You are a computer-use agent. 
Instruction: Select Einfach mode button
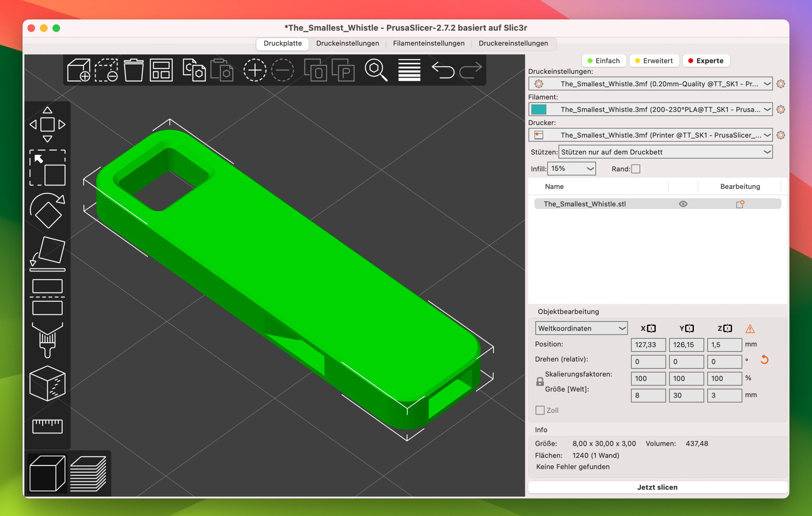tap(604, 61)
